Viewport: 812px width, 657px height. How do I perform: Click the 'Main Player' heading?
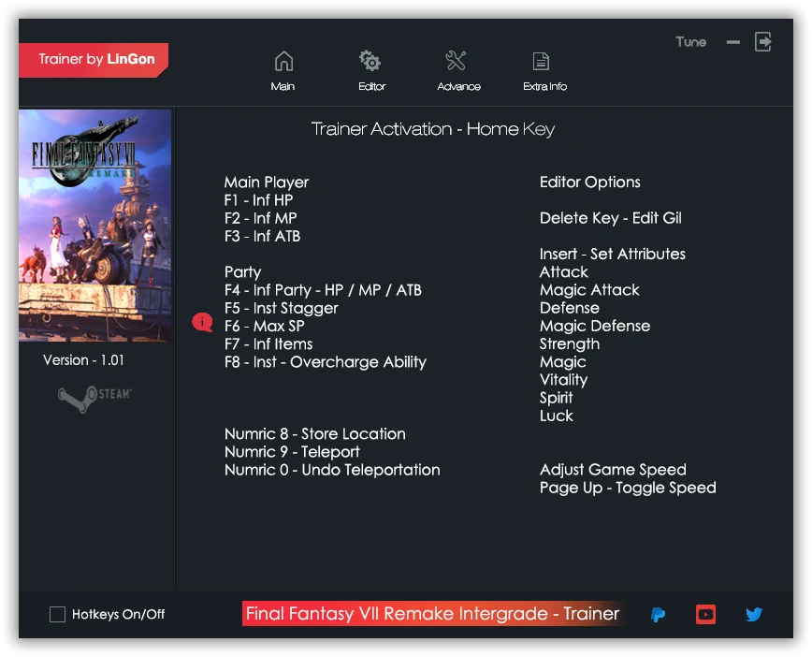pyautogui.click(x=267, y=182)
